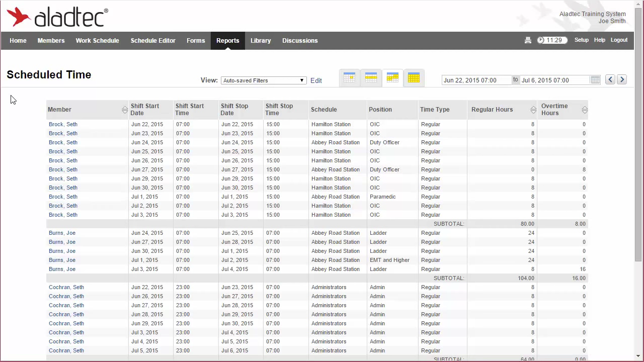
Task: Open the Forms menu
Action: (196, 41)
